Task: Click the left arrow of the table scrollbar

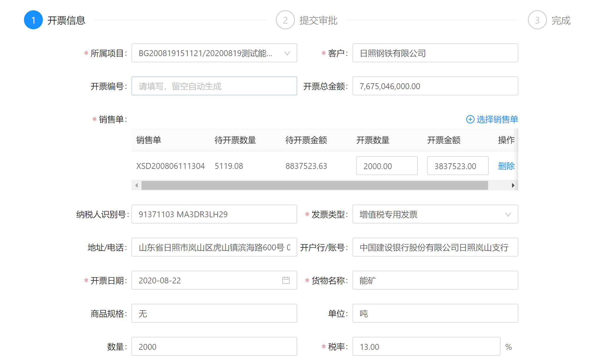Action: click(x=136, y=185)
